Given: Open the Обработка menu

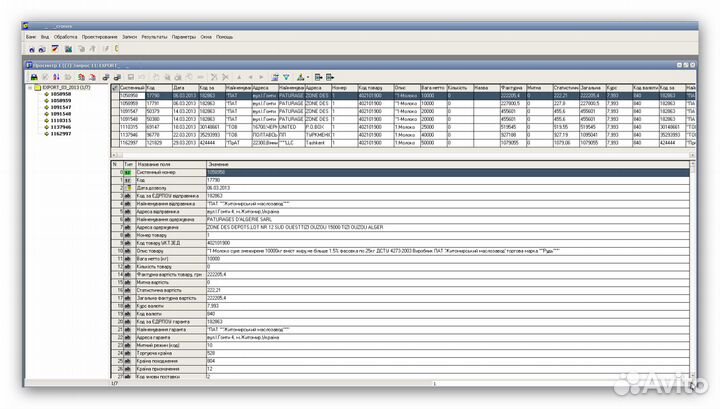Looking at the screenshot, I should (x=65, y=37).
